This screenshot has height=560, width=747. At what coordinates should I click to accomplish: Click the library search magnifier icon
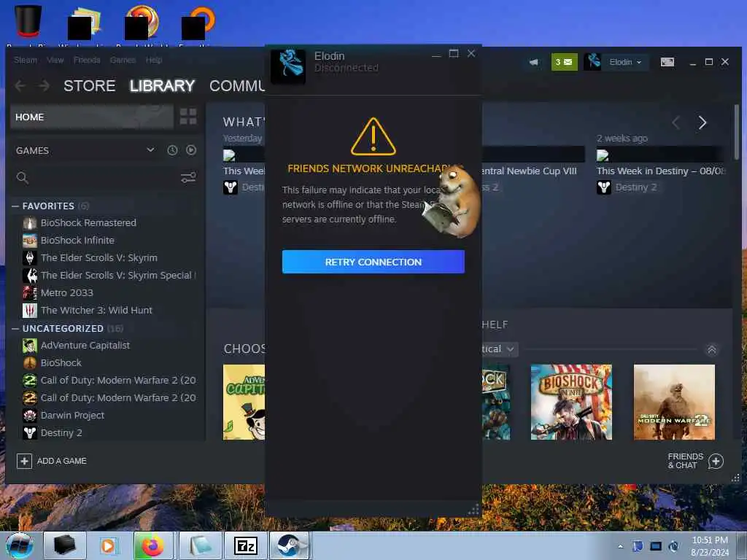23,178
